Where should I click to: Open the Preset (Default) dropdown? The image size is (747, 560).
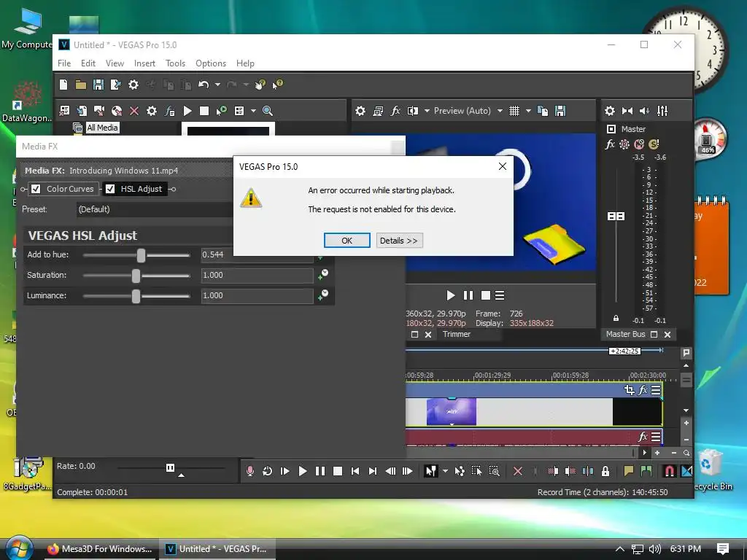coord(155,209)
